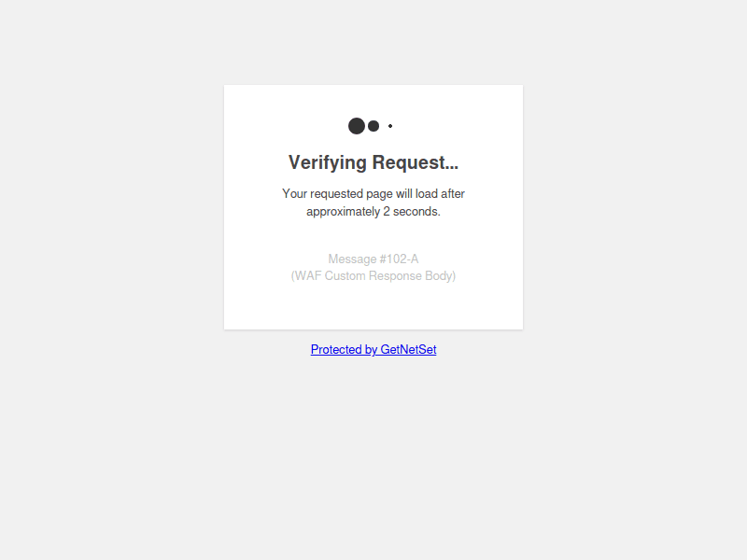
Task: Click the largest loading dot
Action: tap(357, 126)
